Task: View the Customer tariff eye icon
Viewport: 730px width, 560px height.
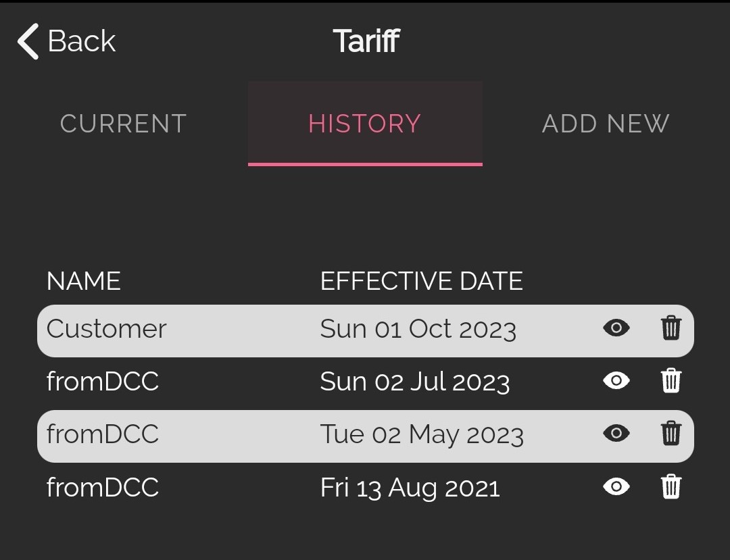Action: pos(616,328)
